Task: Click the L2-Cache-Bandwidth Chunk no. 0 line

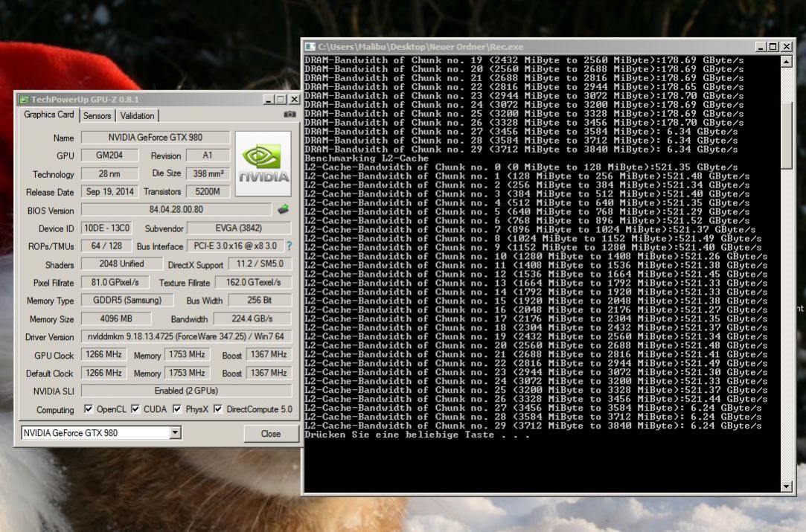Action: point(521,167)
